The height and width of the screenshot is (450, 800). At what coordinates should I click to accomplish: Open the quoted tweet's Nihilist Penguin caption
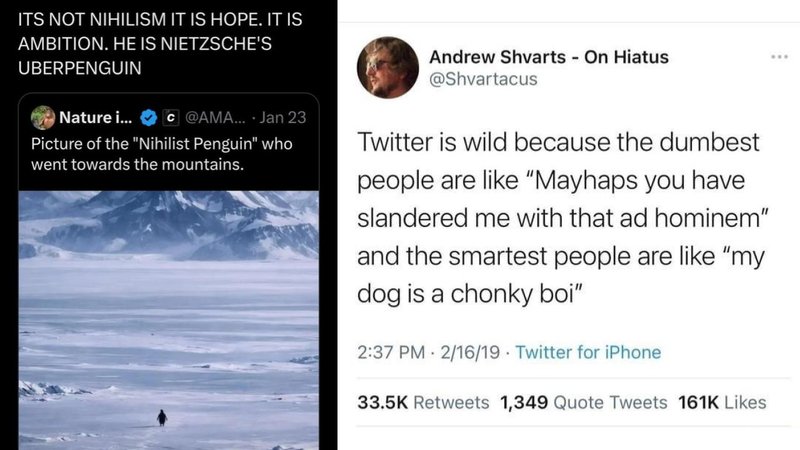pyautogui.click(x=160, y=153)
